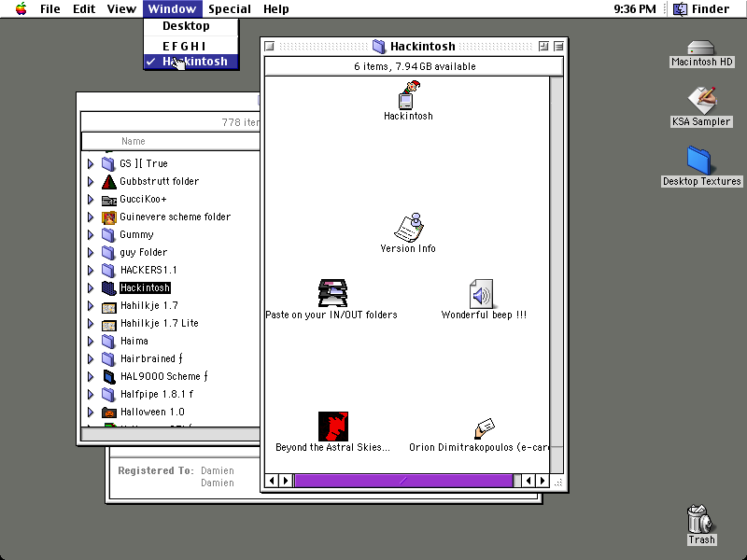Select the Beyond the Astral Skies icon

point(333,427)
